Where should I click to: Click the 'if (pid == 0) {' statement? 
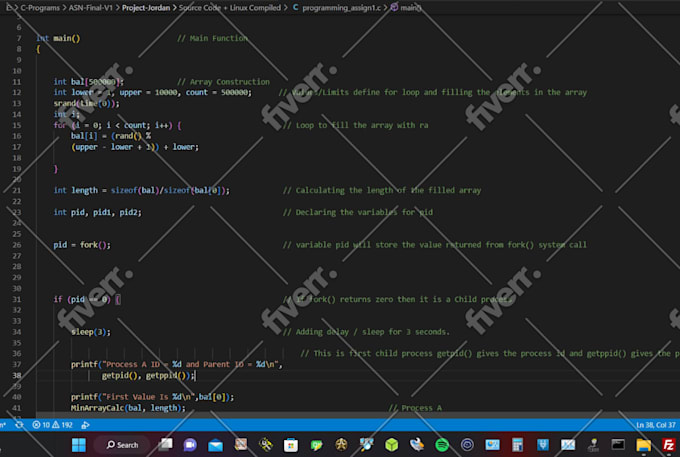(x=87, y=299)
